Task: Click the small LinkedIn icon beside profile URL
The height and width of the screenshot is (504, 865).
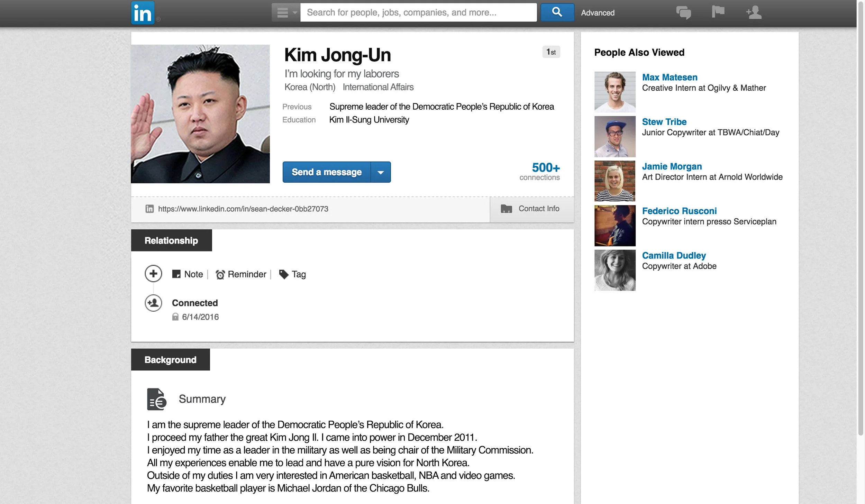Action: (x=149, y=209)
